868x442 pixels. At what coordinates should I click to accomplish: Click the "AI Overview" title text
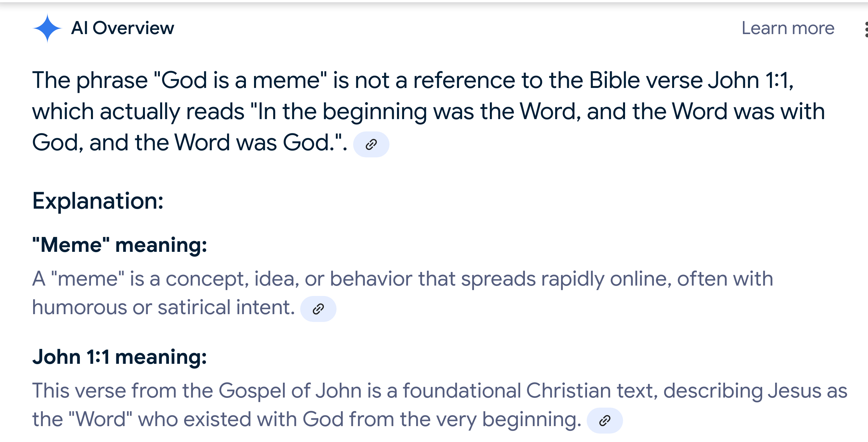123,28
